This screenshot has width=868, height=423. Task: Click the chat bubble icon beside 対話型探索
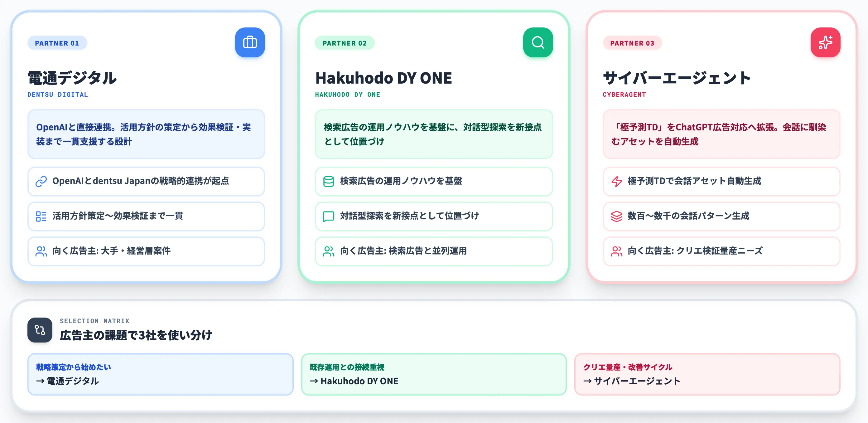click(329, 216)
